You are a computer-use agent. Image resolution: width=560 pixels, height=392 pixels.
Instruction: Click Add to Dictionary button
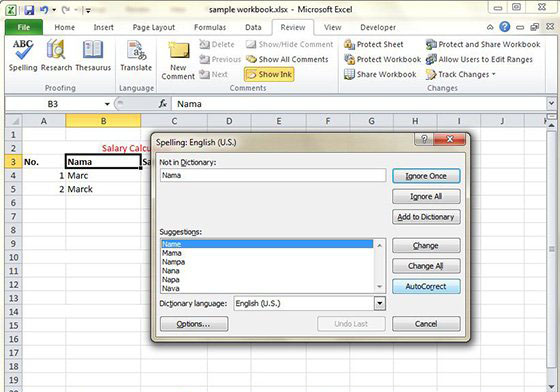tap(426, 217)
